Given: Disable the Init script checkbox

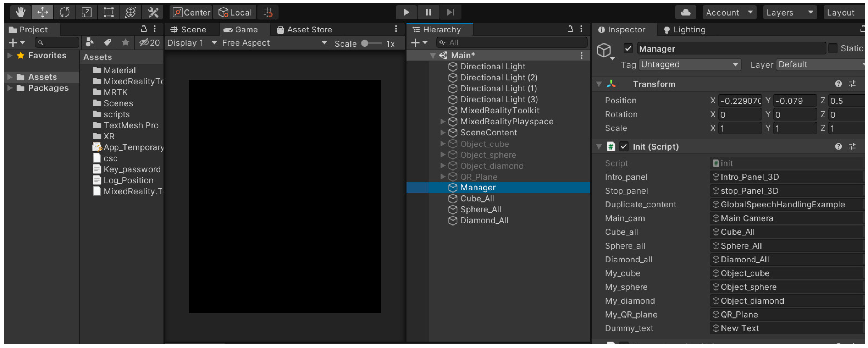Looking at the screenshot, I should coord(624,147).
